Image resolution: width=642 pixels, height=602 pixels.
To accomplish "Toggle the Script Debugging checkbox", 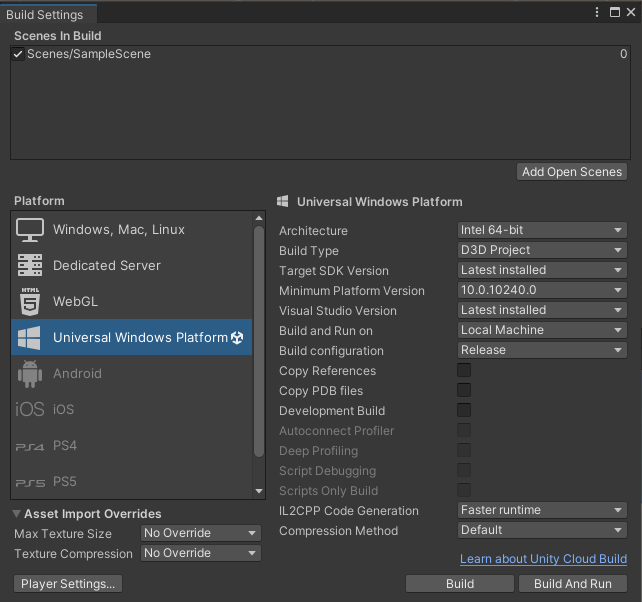I will [464, 471].
